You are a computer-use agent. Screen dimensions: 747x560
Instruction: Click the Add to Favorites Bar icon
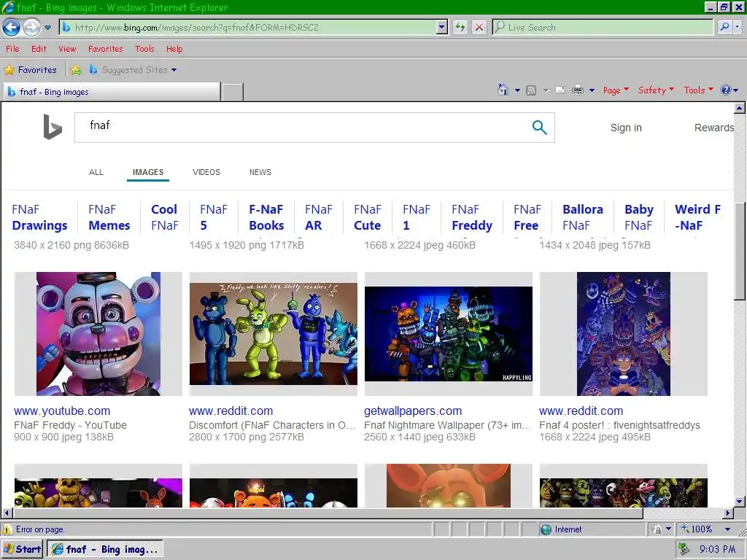[76, 70]
